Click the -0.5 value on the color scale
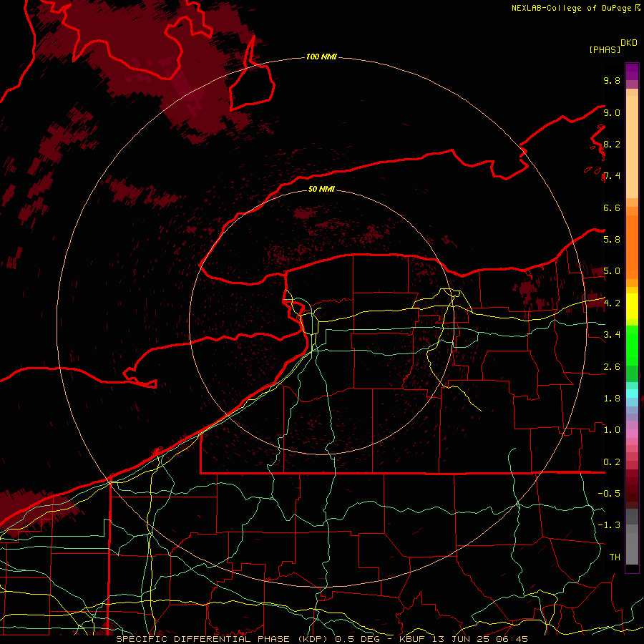 (x=609, y=493)
